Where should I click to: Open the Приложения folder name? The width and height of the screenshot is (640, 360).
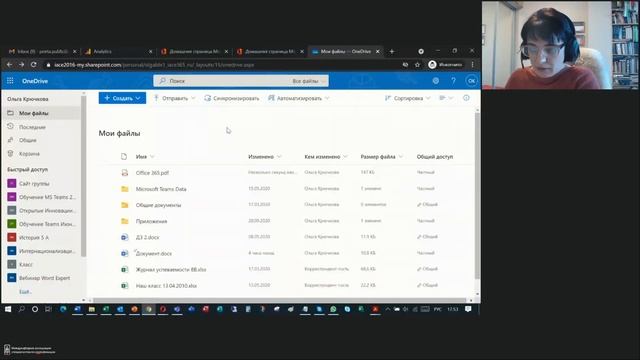(x=151, y=221)
